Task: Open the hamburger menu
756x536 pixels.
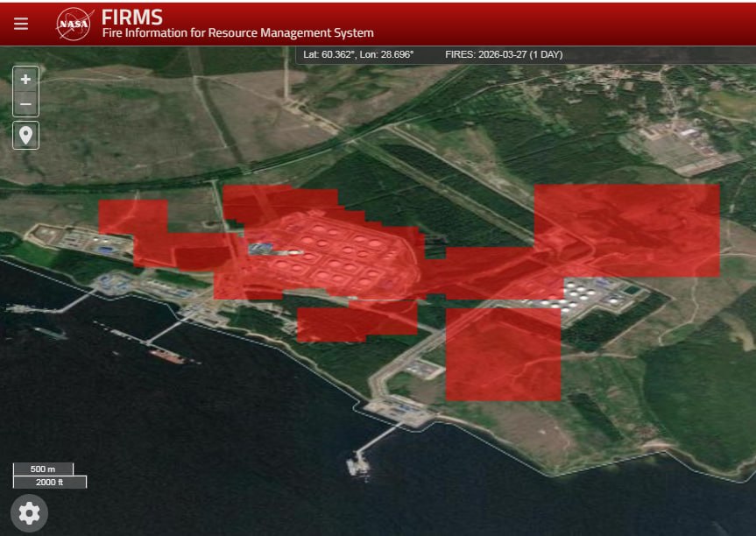Action: click(21, 24)
